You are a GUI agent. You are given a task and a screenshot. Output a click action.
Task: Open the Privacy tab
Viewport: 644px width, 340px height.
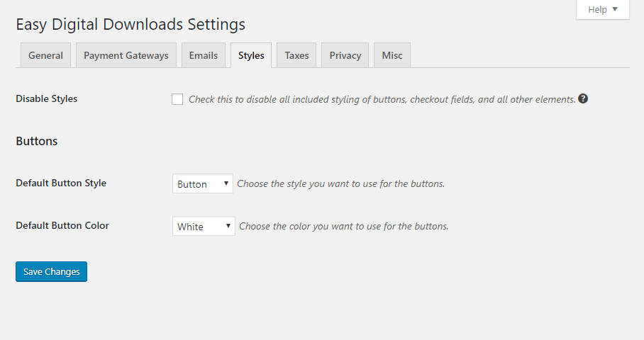345,55
